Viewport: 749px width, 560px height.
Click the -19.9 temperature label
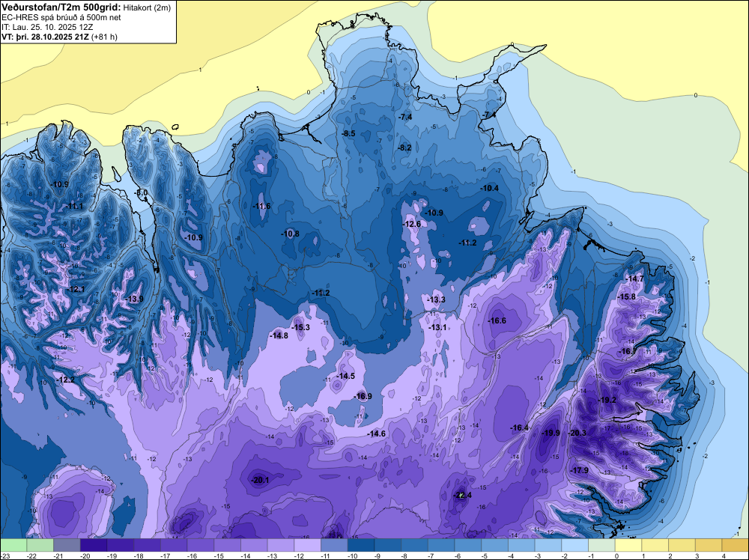point(551,433)
